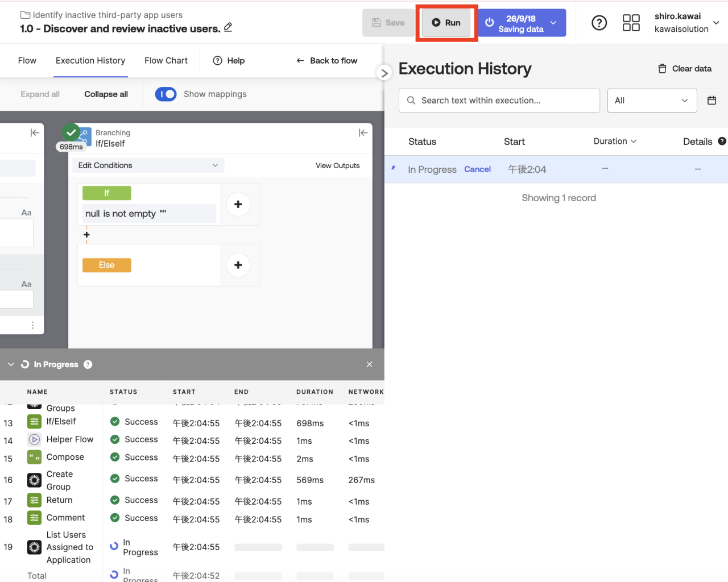
Task: Click the edit pencil icon beside flow title
Action: coord(228,27)
